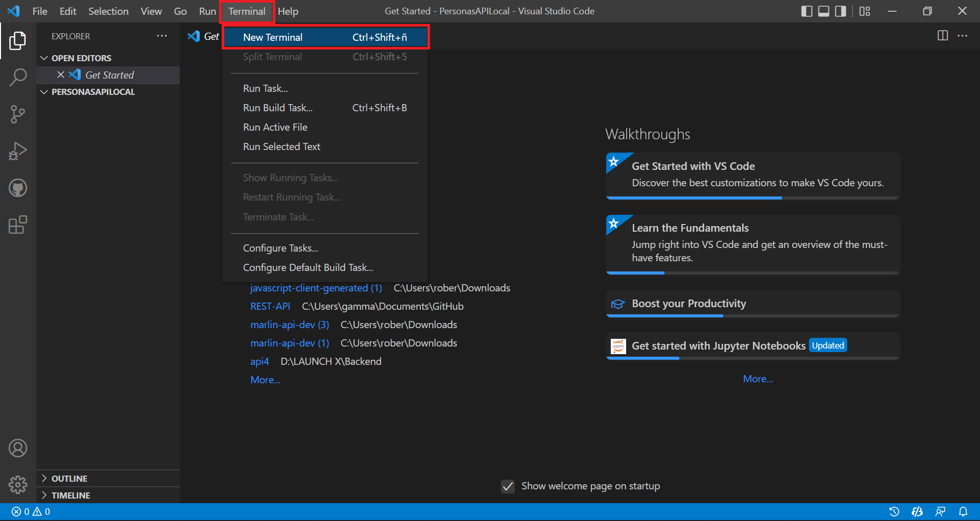
Task: Open the Run menu
Action: 207,11
